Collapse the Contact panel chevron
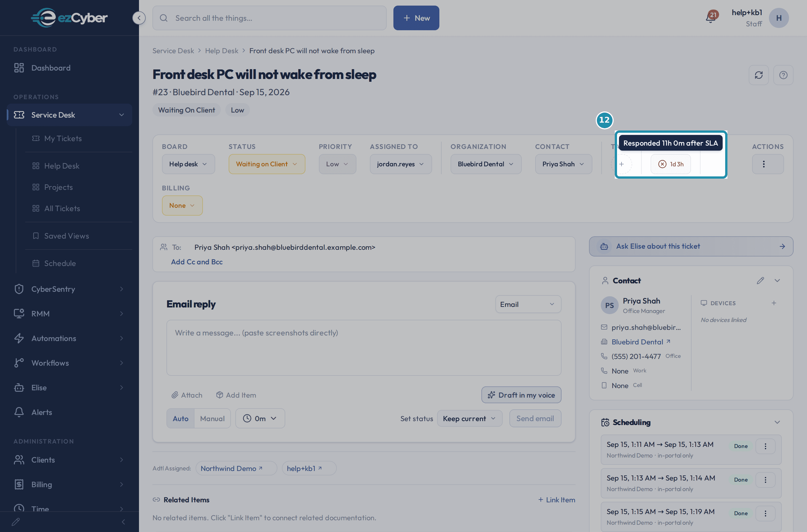Screen dimensions: 807x532 point(777,281)
